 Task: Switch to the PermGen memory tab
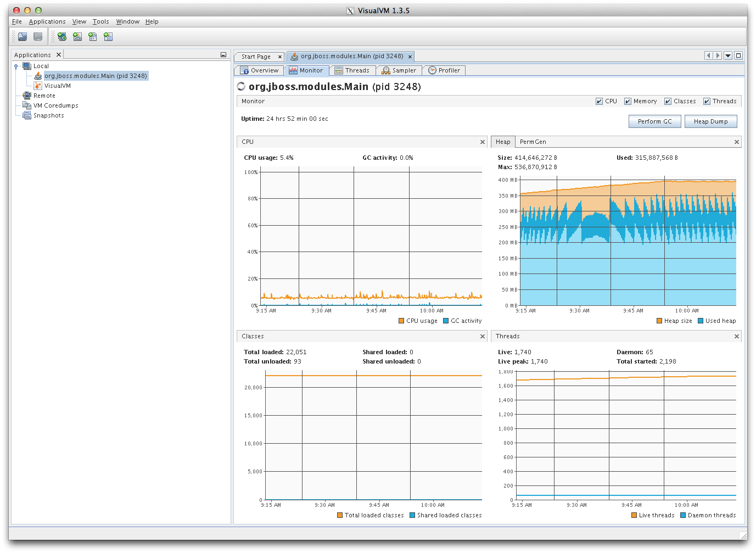(x=533, y=142)
